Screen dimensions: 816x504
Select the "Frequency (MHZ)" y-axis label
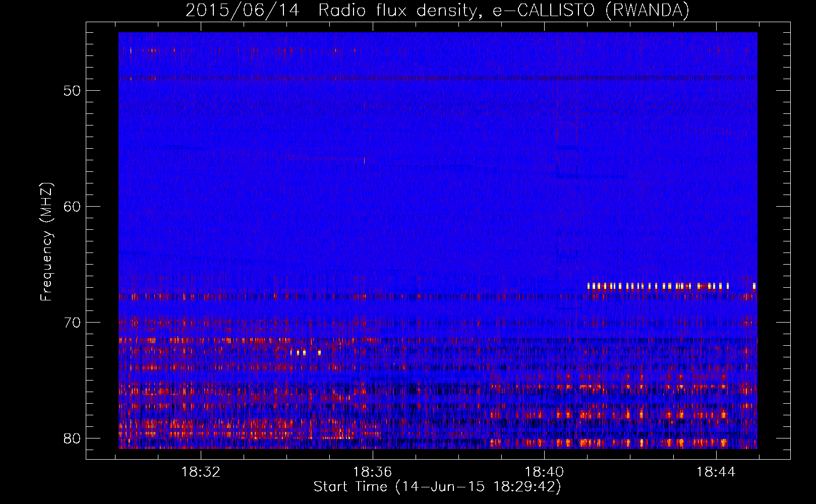(x=46, y=242)
